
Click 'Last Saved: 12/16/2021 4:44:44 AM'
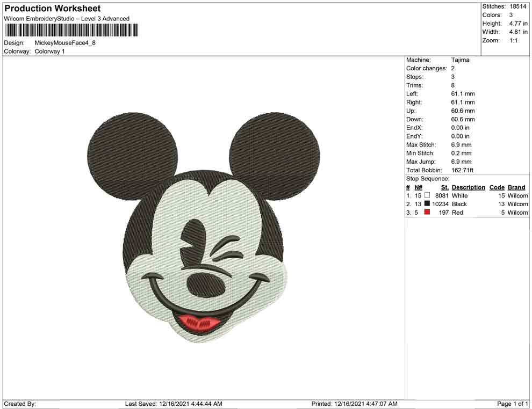click(174, 404)
